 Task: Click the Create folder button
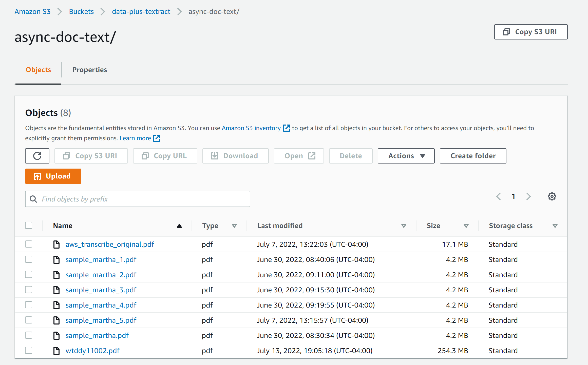point(473,156)
